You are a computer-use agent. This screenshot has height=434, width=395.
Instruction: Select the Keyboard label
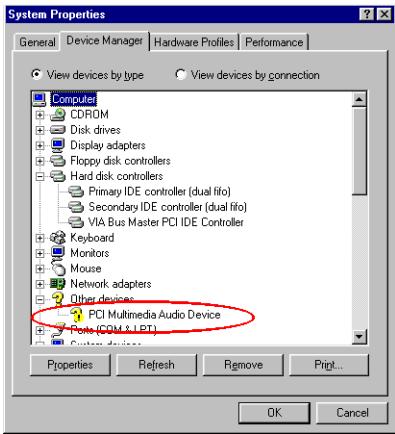92,238
